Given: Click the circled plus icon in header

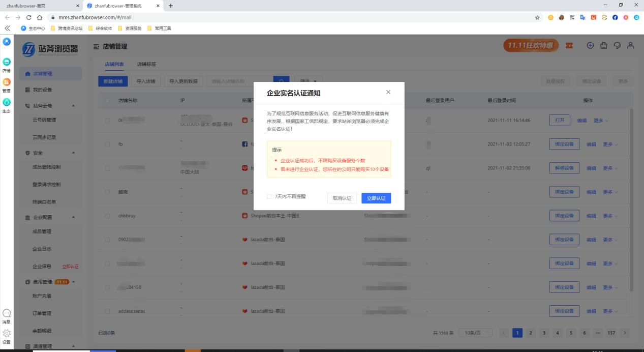Looking at the screenshot, I should point(591,45).
